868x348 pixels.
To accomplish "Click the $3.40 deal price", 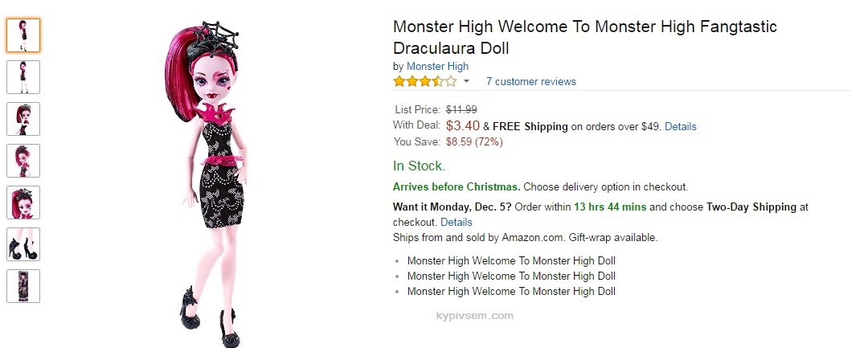I will pyautogui.click(x=462, y=125).
